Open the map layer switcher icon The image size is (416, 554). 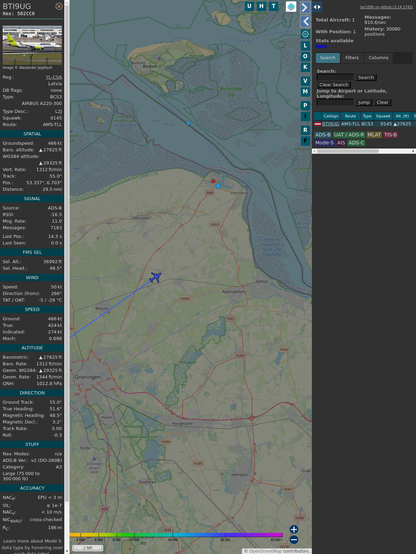pyautogui.click(x=291, y=7)
